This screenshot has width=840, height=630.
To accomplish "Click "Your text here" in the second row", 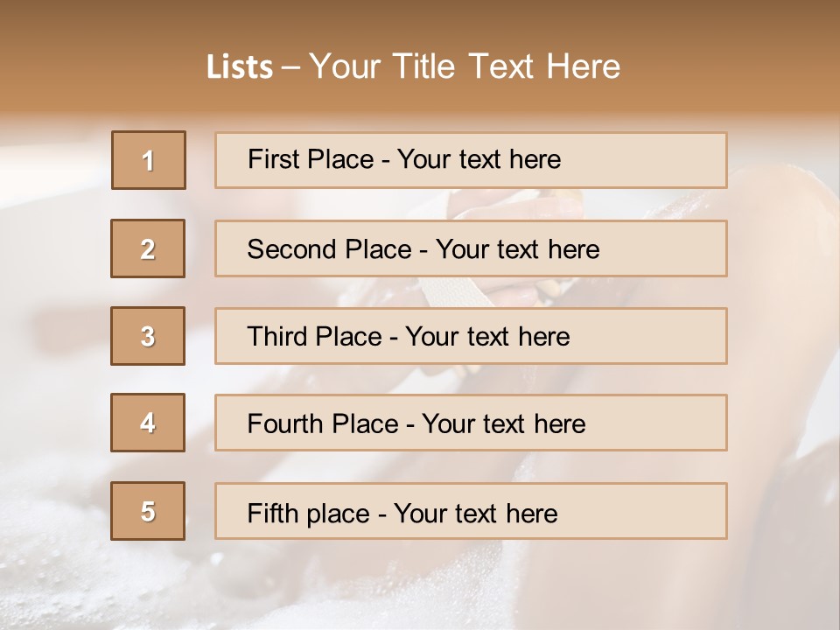I will point(517,249).
